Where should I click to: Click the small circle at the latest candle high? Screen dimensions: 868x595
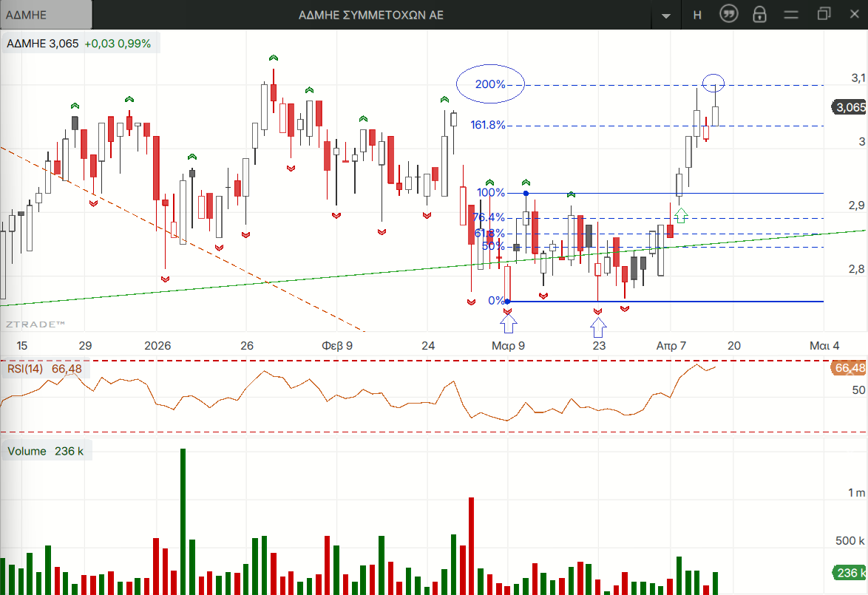713,84
